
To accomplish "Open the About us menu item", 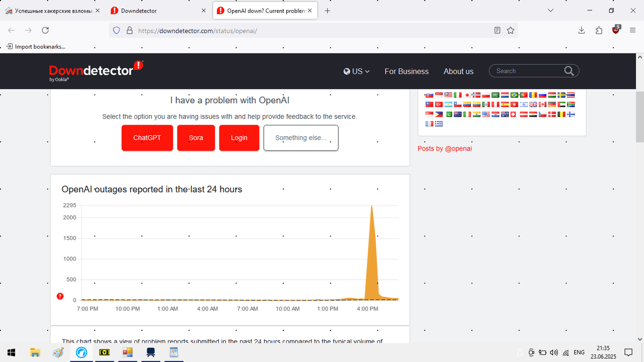I will (458, 71).
